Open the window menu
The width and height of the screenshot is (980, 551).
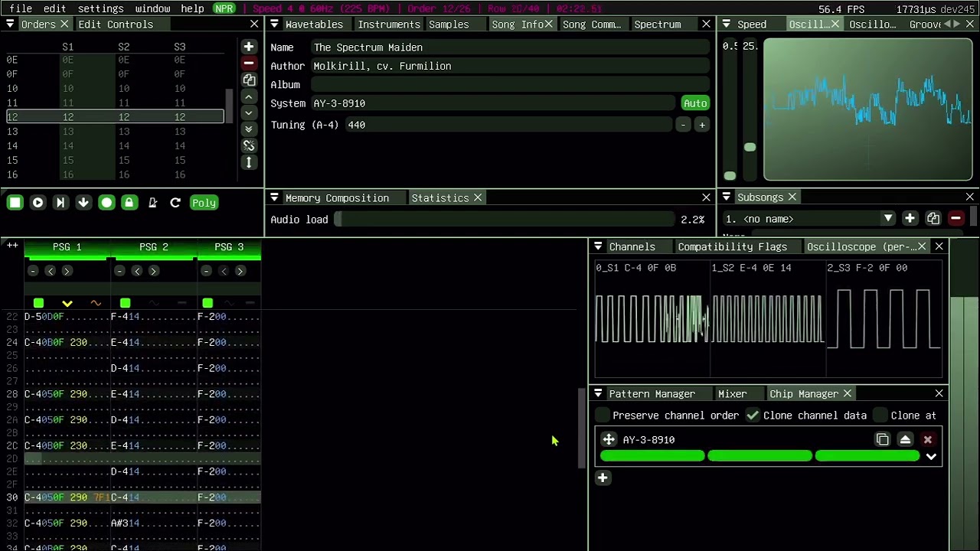click(x=152, y=8)
